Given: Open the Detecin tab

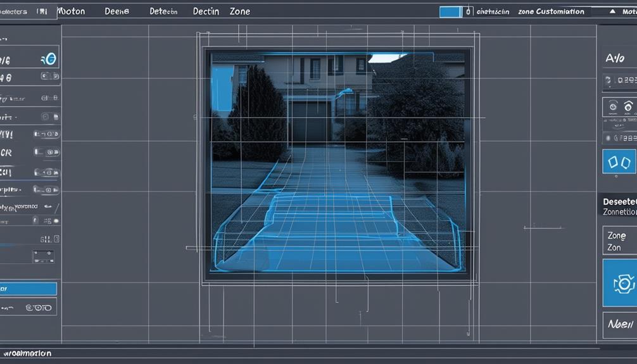Looking at the screenshot, I should point(163,11).
